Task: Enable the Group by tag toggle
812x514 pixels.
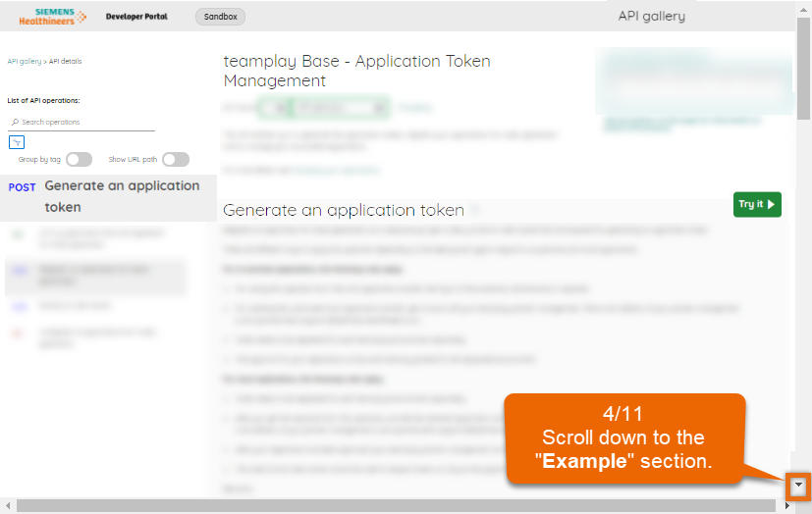Action: [79, 160]
